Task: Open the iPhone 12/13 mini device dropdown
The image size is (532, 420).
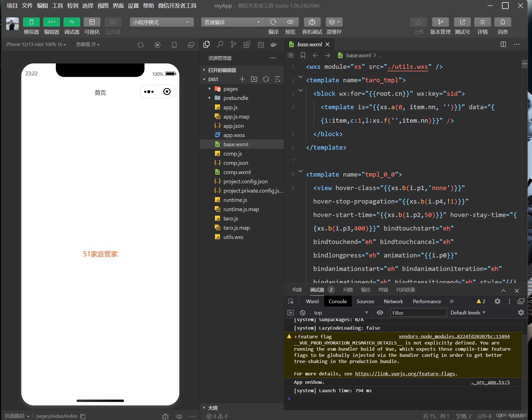Action: click(36, 44)
